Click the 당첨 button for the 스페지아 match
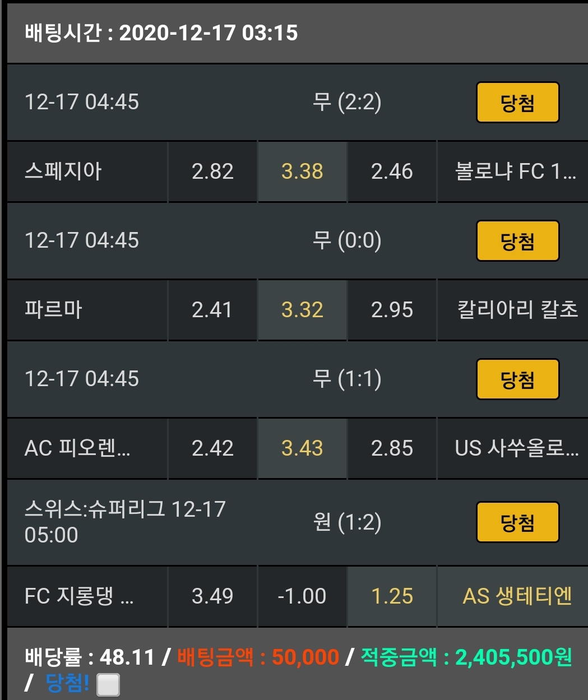The image size is (588, 700). 517,103
